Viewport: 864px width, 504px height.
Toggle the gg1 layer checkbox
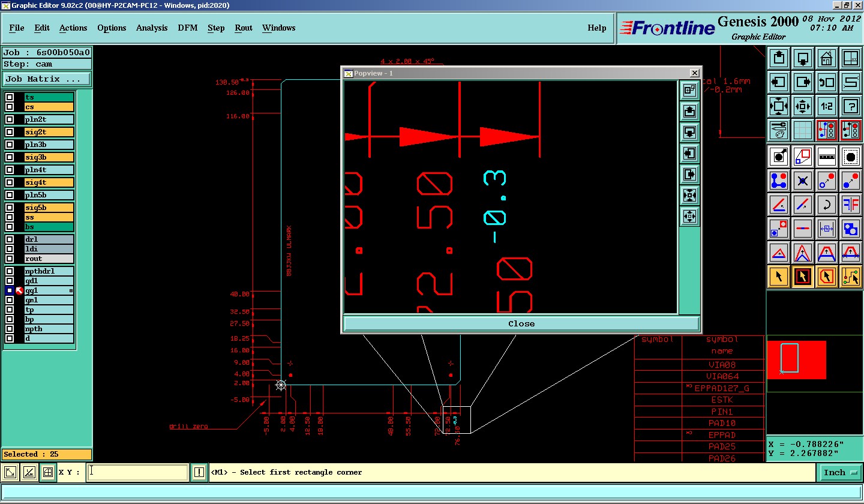click(10, 290)
